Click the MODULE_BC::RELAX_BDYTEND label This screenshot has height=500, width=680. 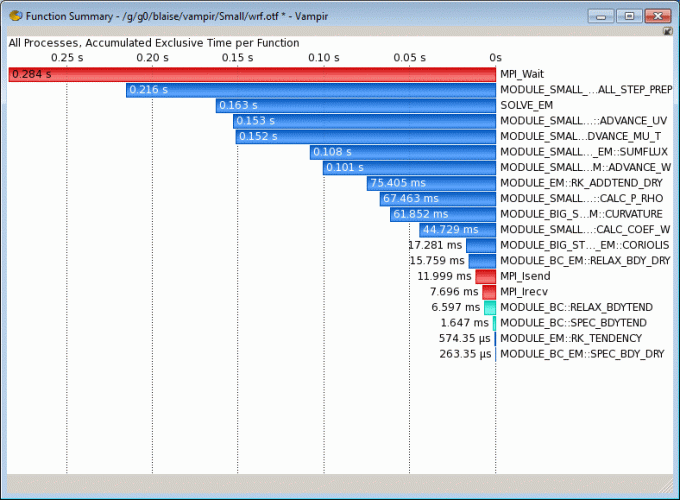coord(576,308)
